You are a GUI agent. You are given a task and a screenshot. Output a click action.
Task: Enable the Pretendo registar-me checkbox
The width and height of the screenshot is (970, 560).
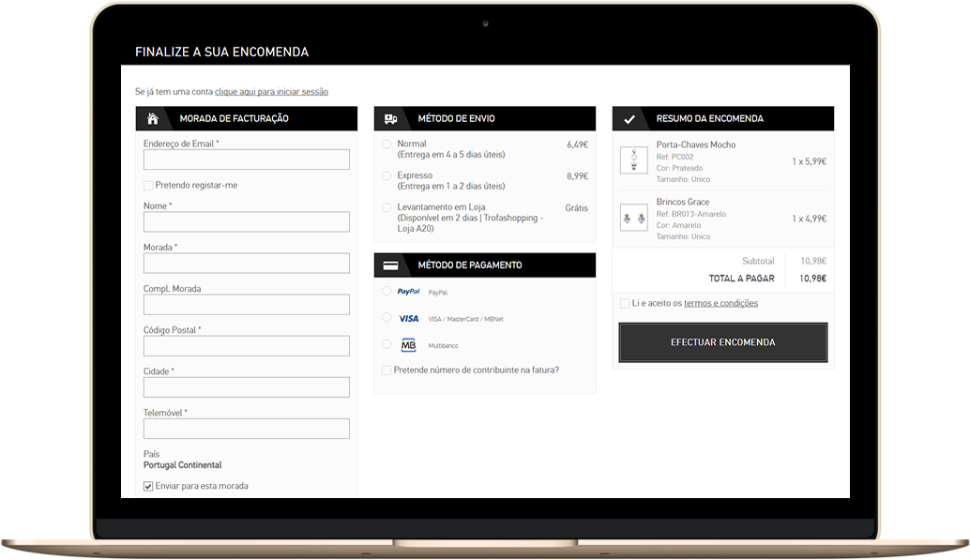(x=148, y=186)
